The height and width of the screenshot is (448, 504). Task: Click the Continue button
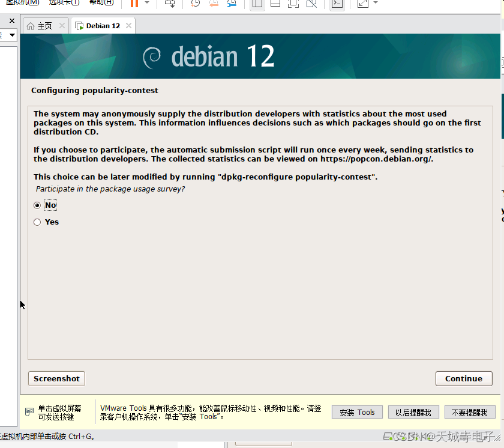pos(463,378)
